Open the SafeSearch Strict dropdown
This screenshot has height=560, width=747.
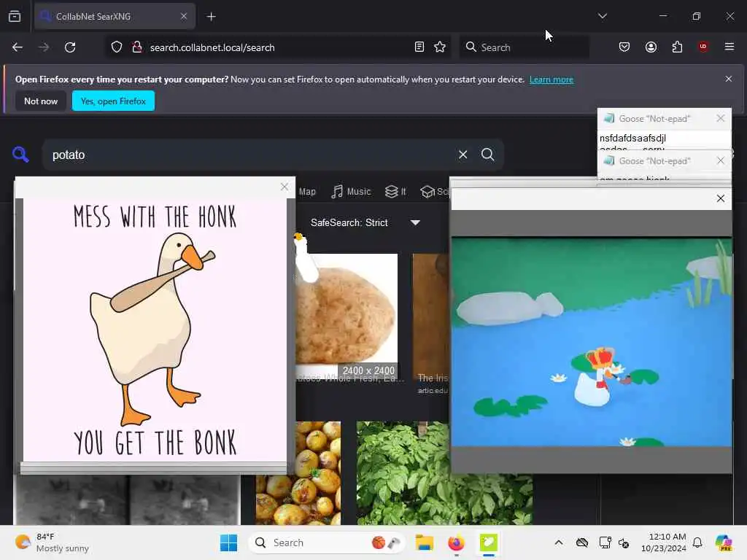(x=365, y=222)
